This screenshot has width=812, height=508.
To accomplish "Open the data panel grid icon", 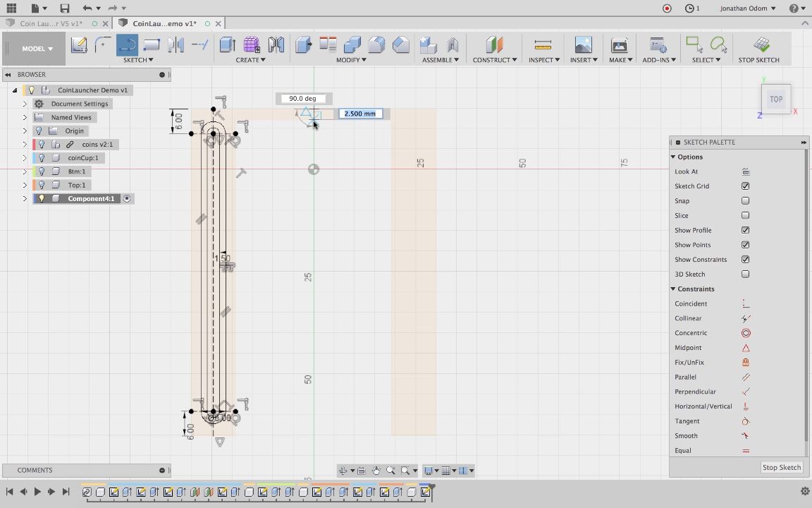I will click(x=11, y=8).
